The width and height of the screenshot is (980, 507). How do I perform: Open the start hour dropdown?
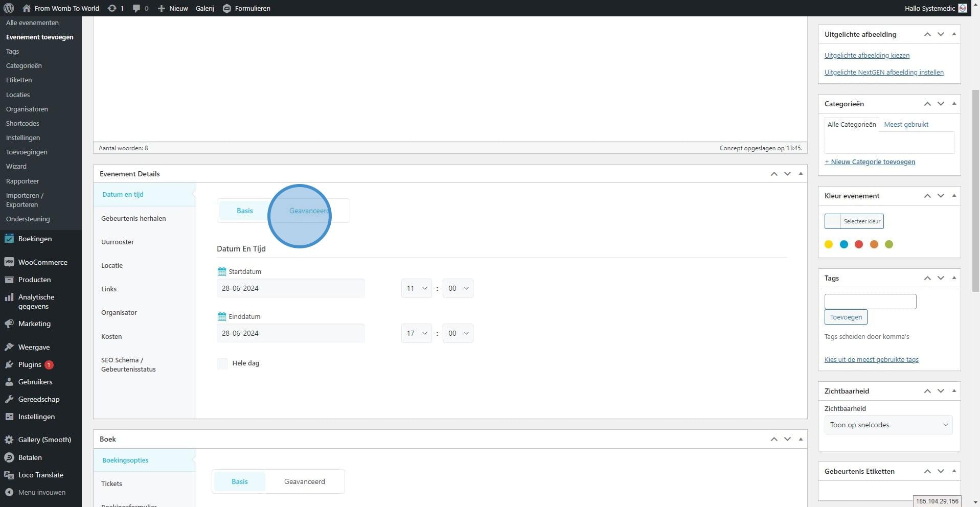click(416, 288)
